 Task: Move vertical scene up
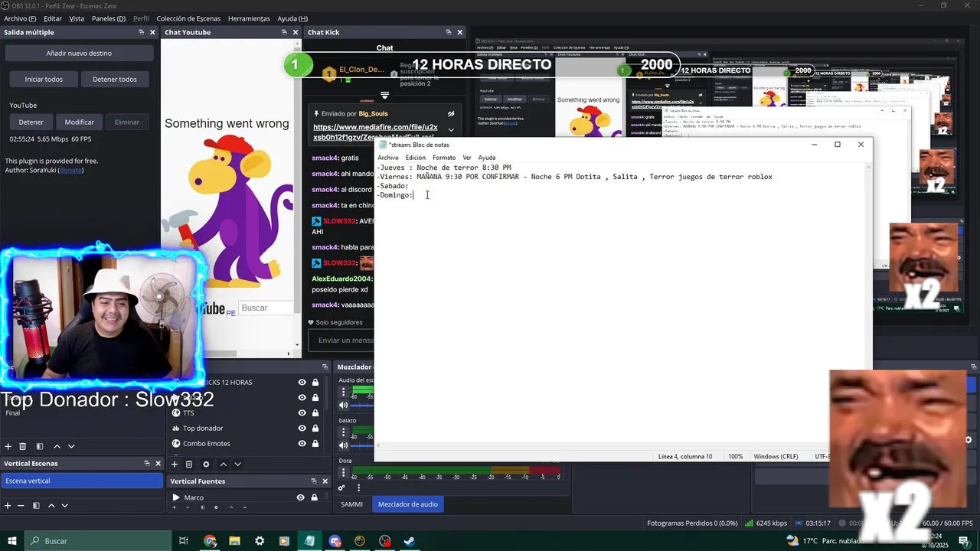click(x=51, y=505)
